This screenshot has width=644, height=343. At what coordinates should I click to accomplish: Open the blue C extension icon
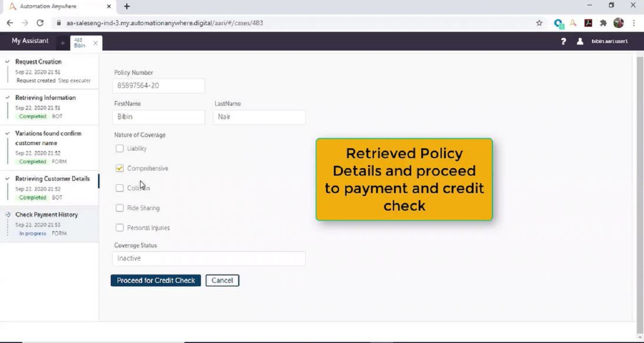pyautogui.click(x=559, y=23)
